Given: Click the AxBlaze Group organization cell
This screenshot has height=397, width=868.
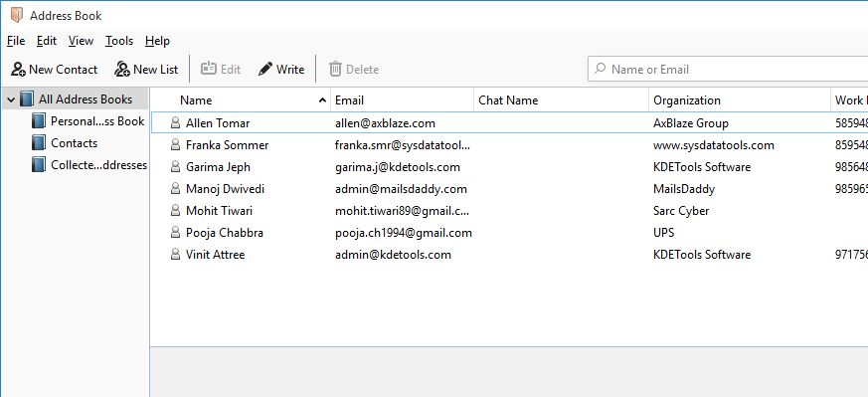Looking at the screenshot, I should pyautogui.click(x=691, y=123).
